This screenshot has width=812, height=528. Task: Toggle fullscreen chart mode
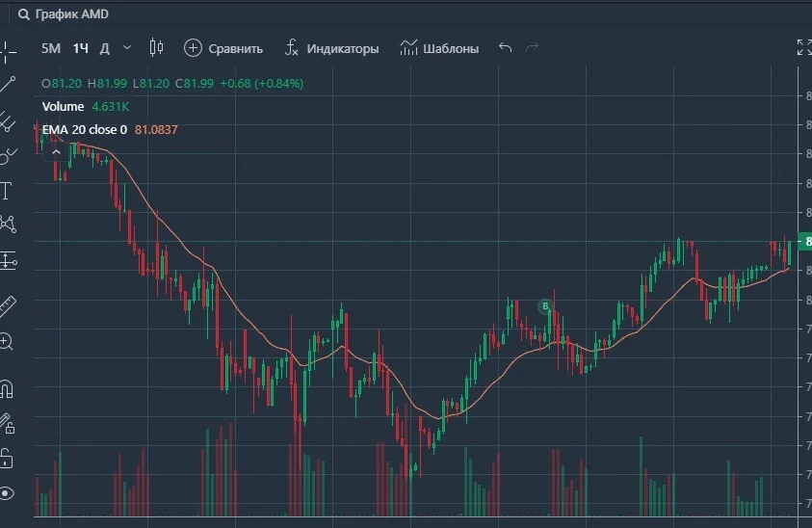coord(804,47)
